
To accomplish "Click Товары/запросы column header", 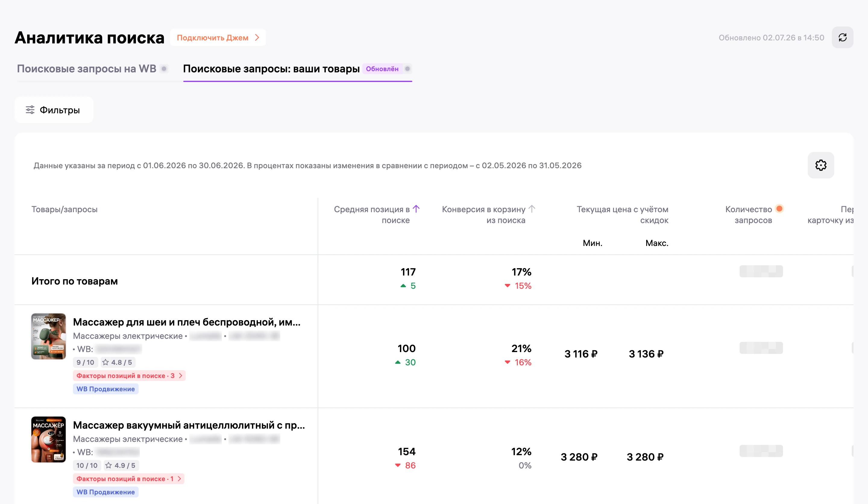I will tap(64, 209).
